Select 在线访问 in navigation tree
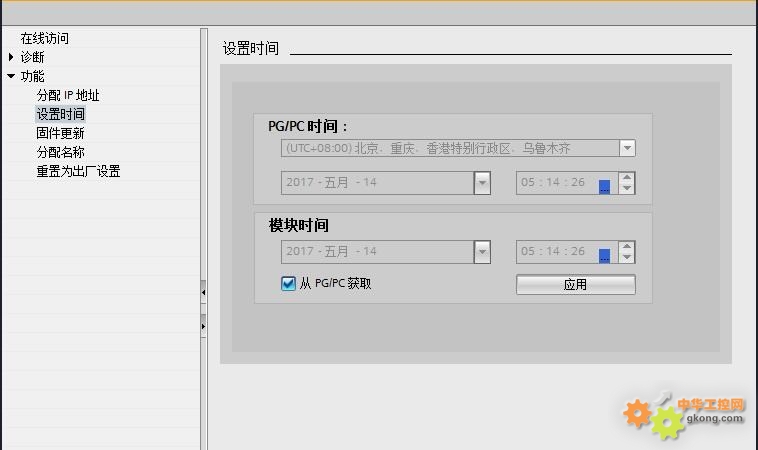This screenshot has height=450, width=758. 44,38
